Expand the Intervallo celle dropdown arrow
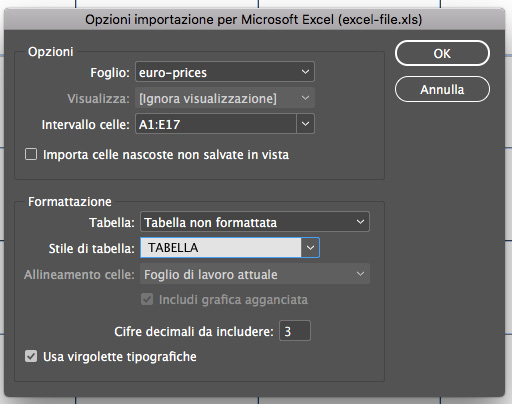Screen dimensions: 512x404 pos(305,124)
